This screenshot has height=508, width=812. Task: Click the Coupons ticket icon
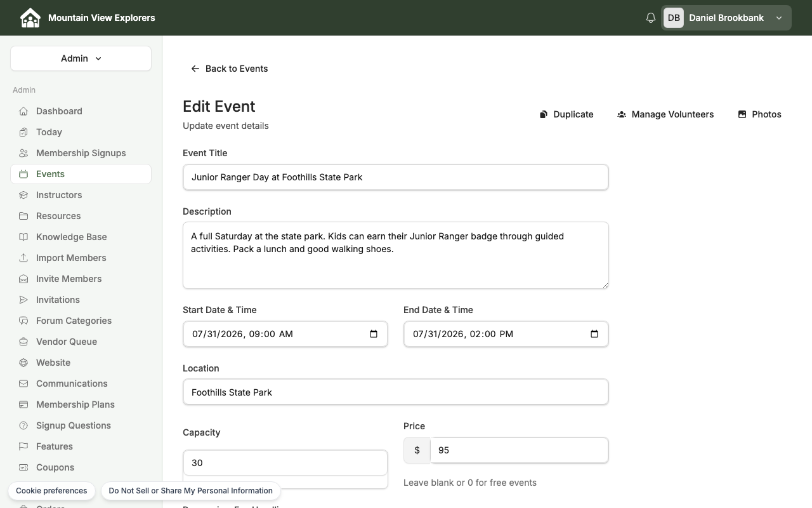(x=23, y=467)
